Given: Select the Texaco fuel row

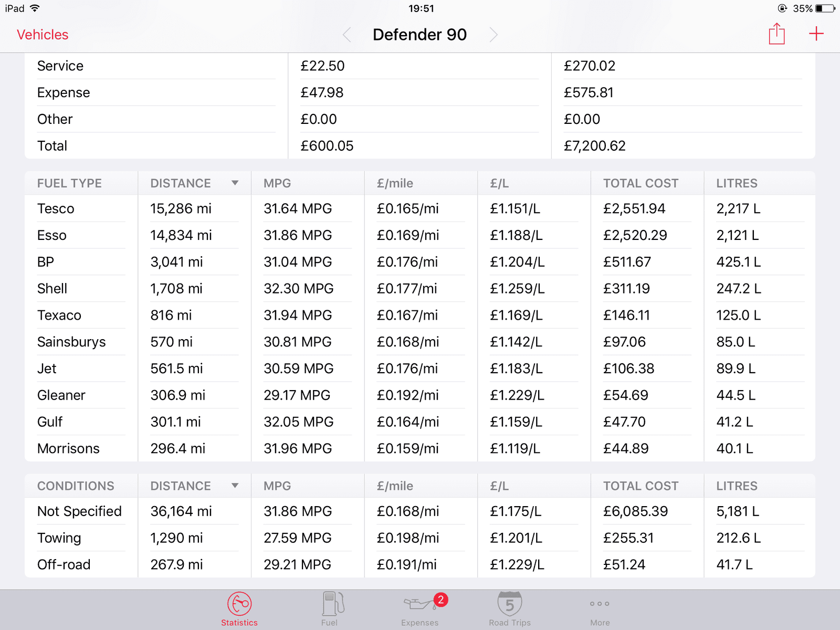Looking at the screenshot, I should pos(420,315).
